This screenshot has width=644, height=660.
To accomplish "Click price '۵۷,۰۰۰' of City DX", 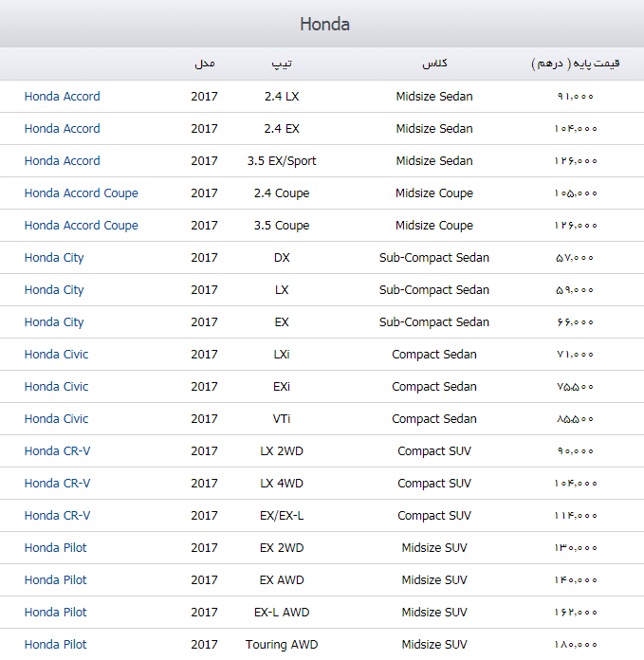I will [575, 258].
